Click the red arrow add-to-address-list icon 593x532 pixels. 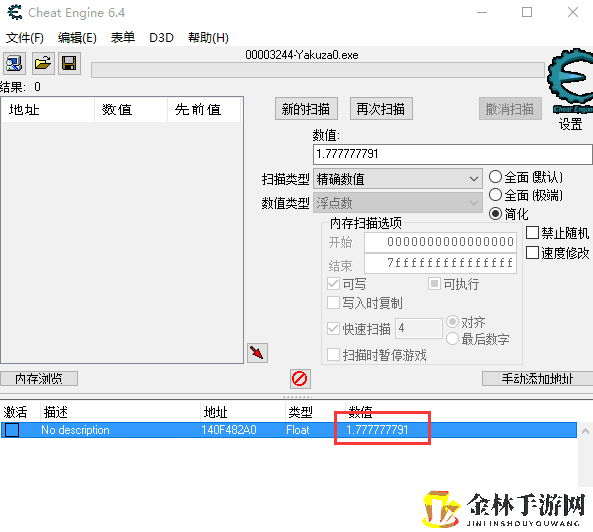pyautogui.click(x=257, y=353)
